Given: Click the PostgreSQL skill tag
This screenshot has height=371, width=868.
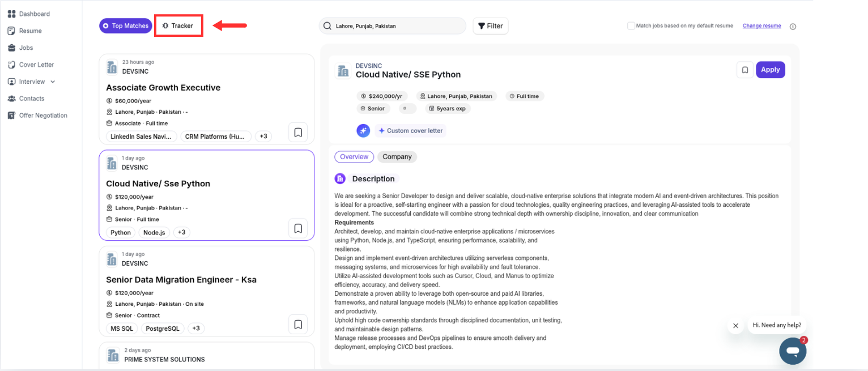Looking at the screenshot, I should [x=162, y=329].
